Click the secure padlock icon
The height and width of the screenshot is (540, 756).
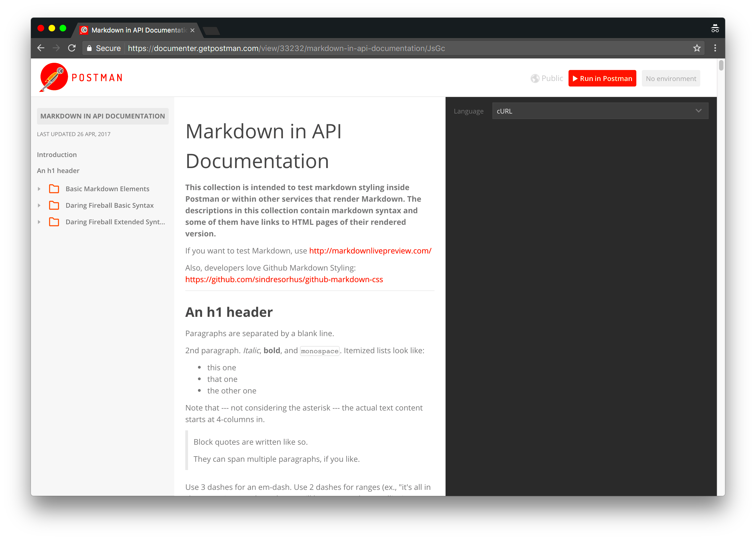[89, 48]
